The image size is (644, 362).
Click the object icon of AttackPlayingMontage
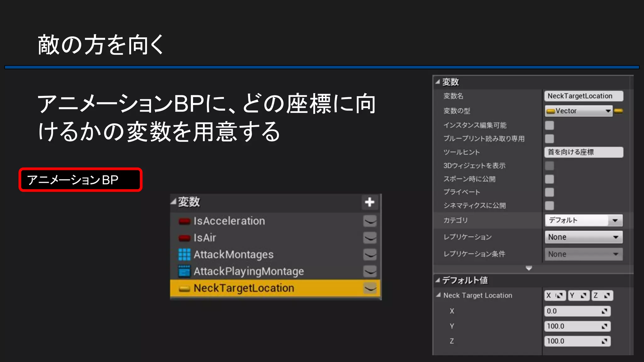tap(184, 271)
